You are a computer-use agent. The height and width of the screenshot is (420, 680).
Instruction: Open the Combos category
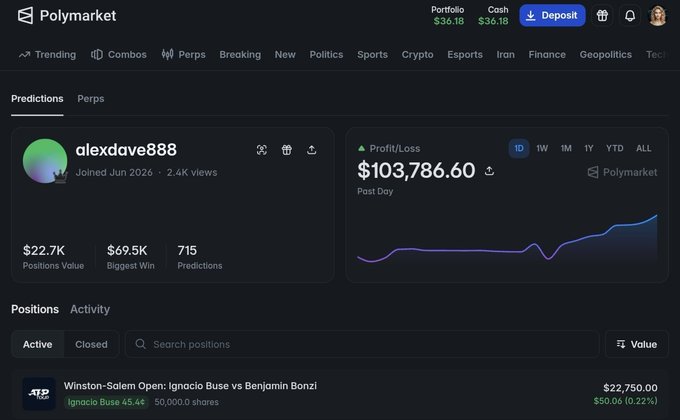119,55
